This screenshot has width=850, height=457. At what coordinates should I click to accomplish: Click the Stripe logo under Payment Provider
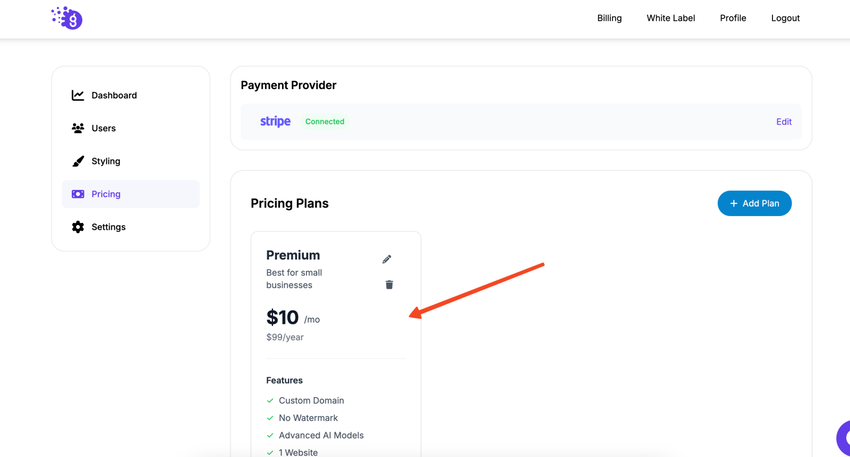point(275,122)
